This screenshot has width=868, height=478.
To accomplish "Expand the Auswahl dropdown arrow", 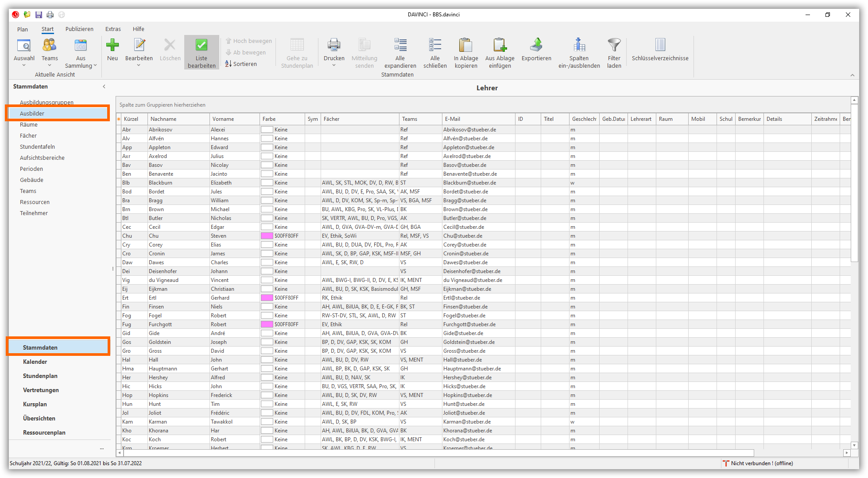I will pyautogui.click(x=24, y=66).
